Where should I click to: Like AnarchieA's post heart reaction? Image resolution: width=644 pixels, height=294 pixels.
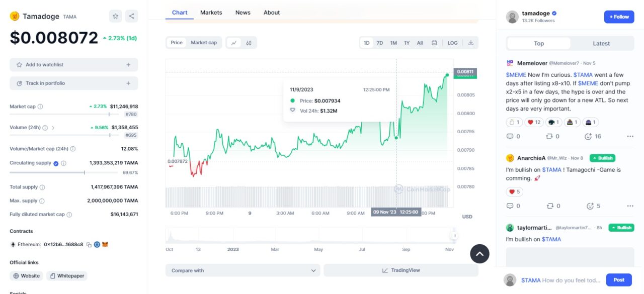coord(514,191)
